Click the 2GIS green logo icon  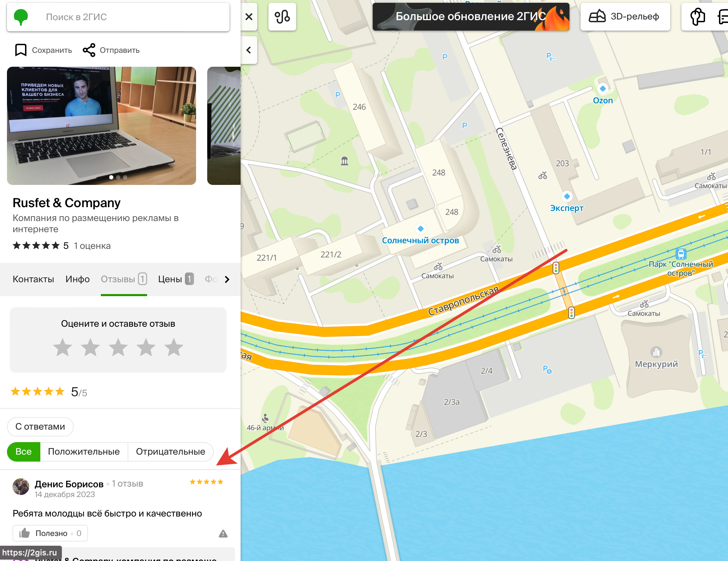click(21, 17)
